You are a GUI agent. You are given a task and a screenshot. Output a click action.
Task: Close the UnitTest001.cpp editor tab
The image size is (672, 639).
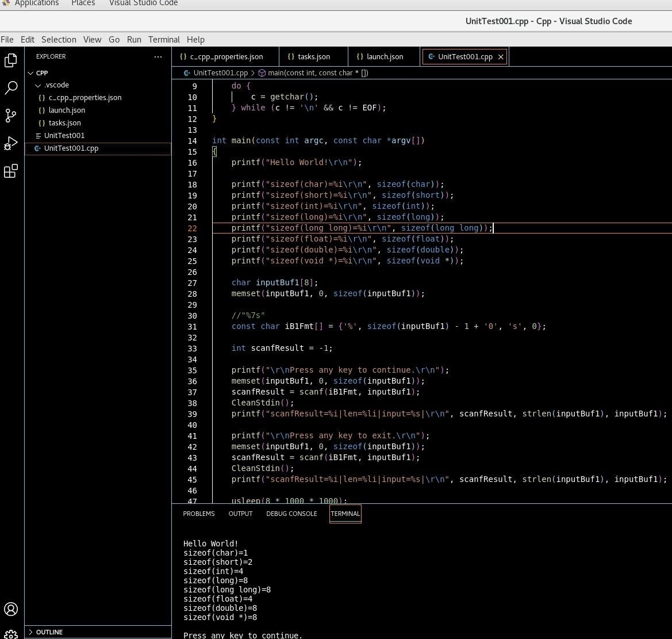click(x=501, y=56)
